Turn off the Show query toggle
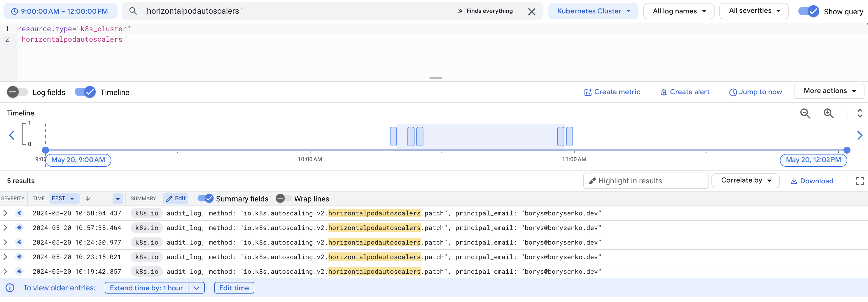 point(809,11)
